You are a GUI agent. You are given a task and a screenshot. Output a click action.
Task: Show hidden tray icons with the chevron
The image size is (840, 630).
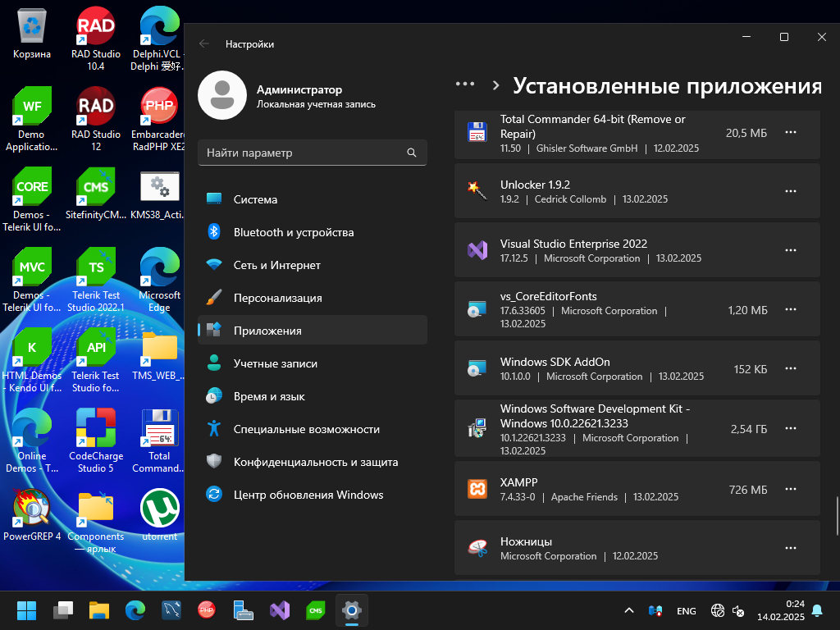click(629, 610)
